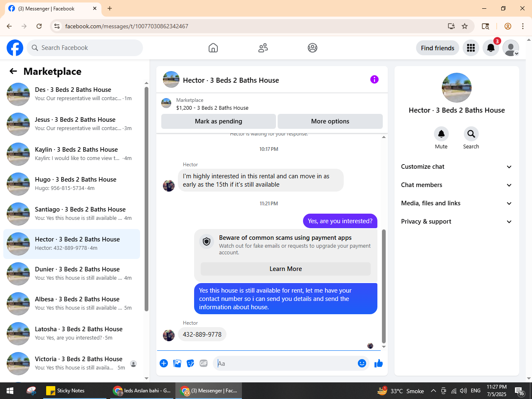Open the Facebook logo home link
This screenshot has height=399, width=532.
click(15, 48)
